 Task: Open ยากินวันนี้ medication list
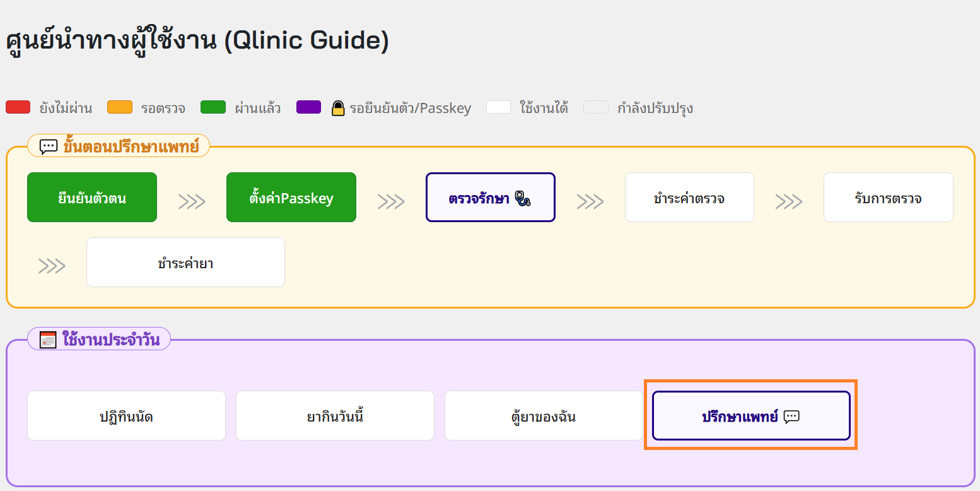click(x=335, y=416)
